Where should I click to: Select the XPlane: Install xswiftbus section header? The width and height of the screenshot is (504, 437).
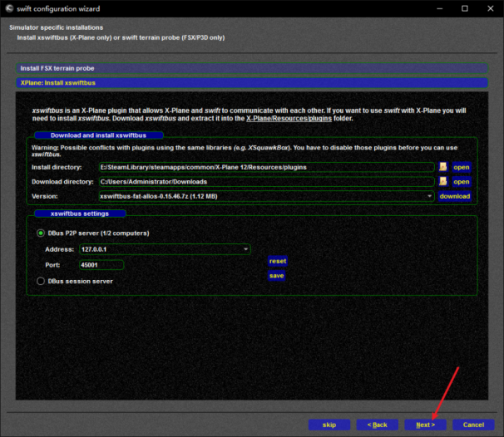[252, 83]
